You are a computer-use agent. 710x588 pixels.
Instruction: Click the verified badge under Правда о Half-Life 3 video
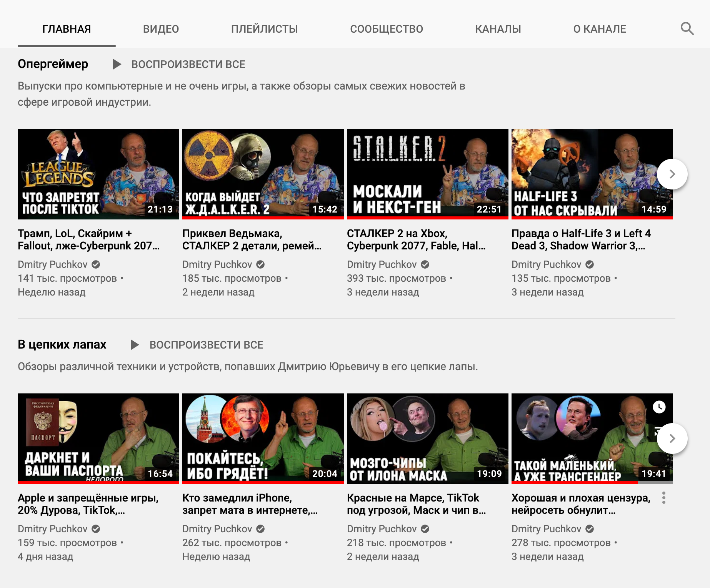point(590,264)
